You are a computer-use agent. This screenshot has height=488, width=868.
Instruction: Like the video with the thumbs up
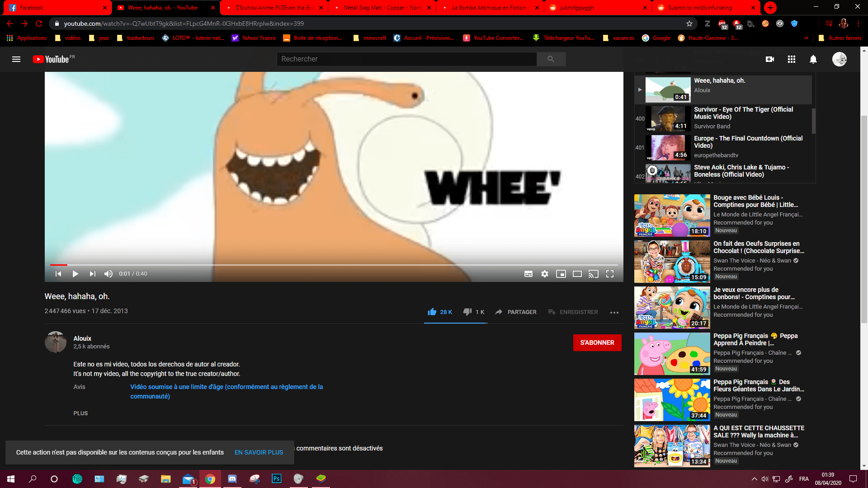tap(432, 312)
